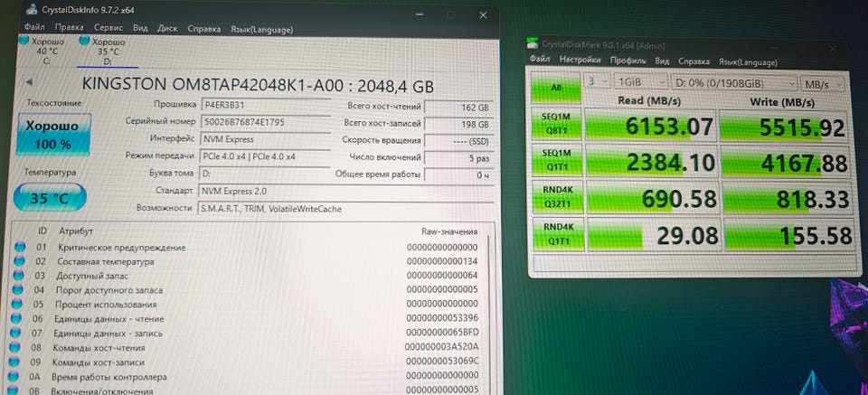The image size is (868, 395).
Task: Click the Raw-значения column header
Action: (449, 231)
